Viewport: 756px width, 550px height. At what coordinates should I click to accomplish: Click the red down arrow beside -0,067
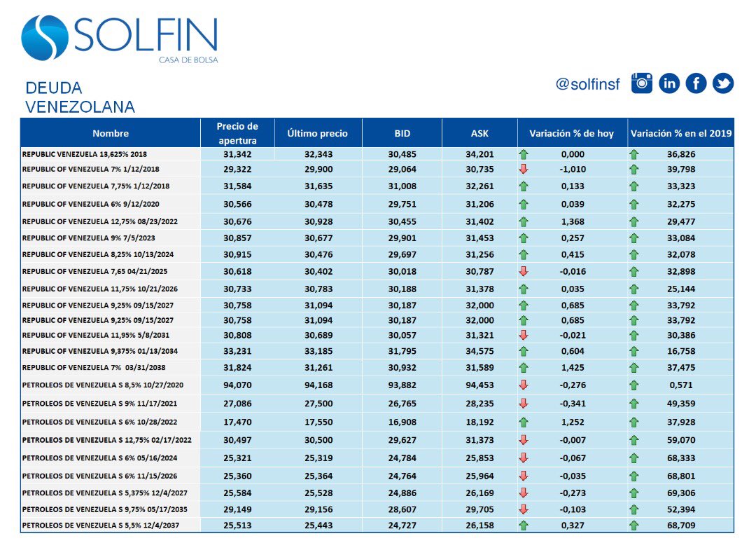524,458
